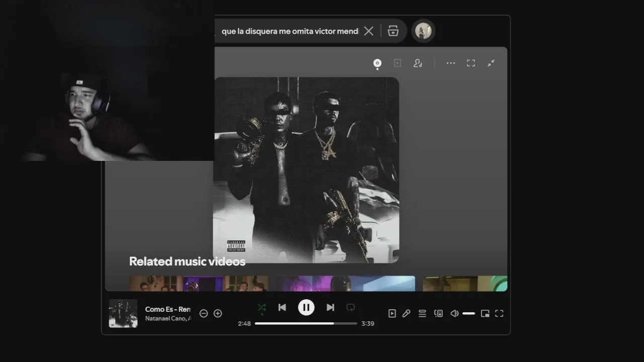
Task: Click the Related music videos heading
Action: pos(187,261)
